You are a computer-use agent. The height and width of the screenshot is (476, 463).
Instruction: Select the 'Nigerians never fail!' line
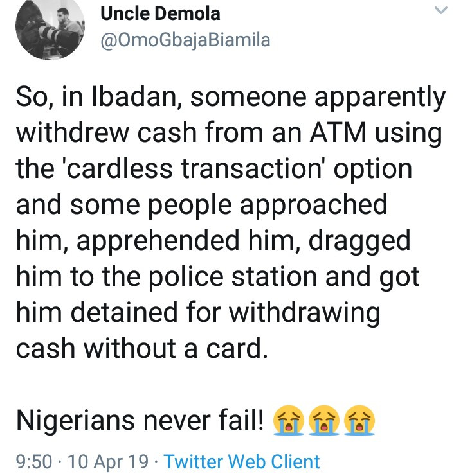click(x=140, y=421)
